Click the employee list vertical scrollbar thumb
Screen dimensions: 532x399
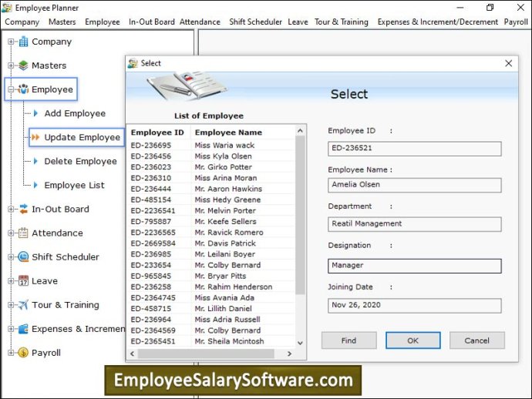tap(300, 215)
